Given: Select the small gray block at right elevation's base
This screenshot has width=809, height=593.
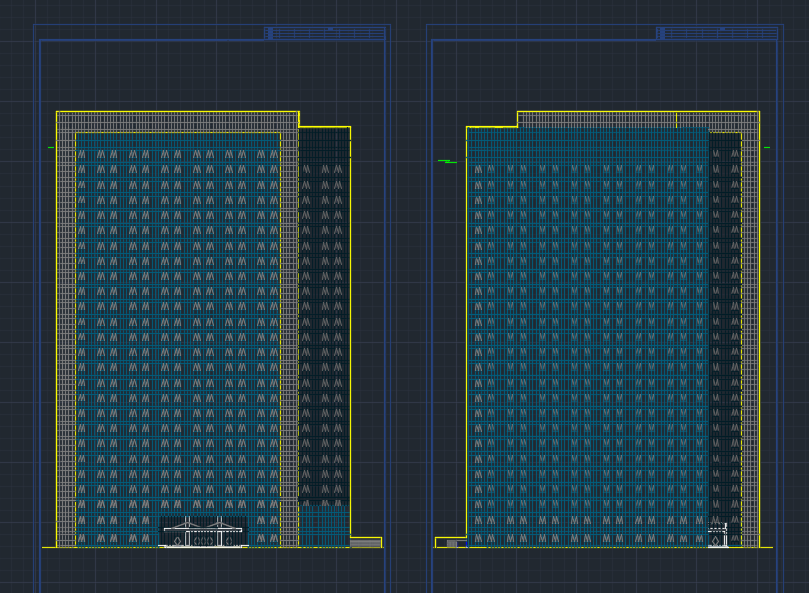Looking at the screenshot, I should 452,543.
